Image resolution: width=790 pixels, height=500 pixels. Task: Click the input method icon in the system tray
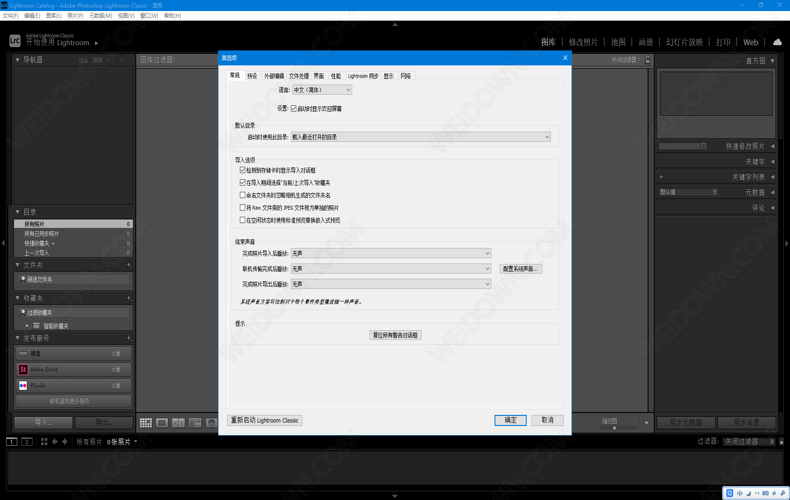[730, 492]
